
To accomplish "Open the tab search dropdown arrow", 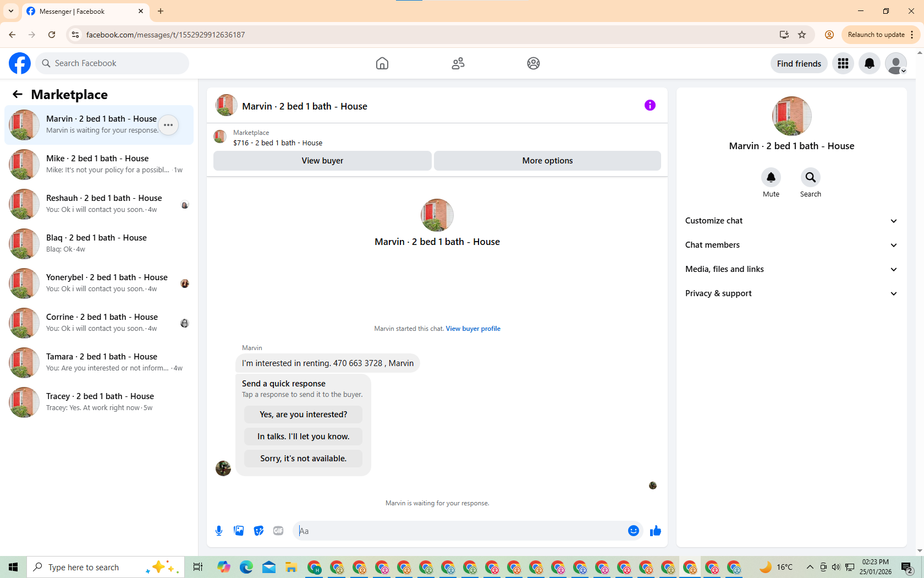I will (11, 11).
